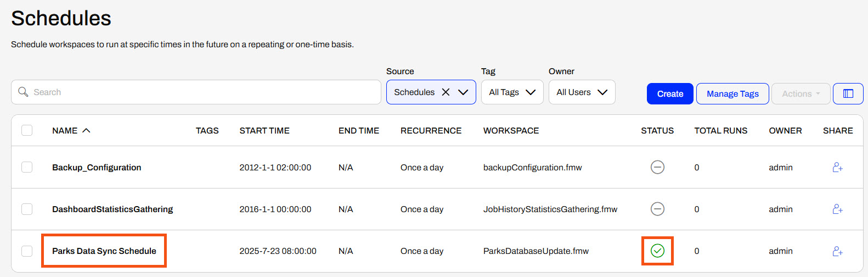This screenshot has width=868, height=277.
Task: Open the Parks Data Sync Schedule entry
Action: pos(104,251)
